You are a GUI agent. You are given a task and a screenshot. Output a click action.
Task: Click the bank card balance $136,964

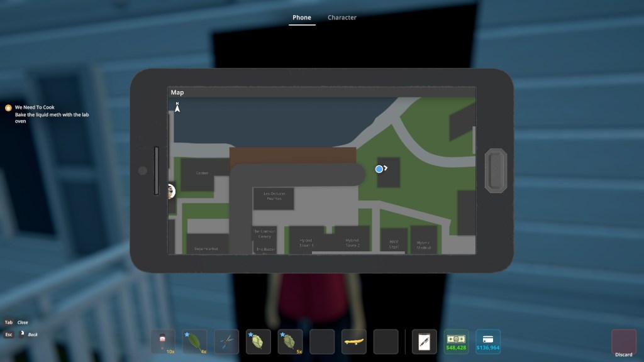tap(488, 341)
